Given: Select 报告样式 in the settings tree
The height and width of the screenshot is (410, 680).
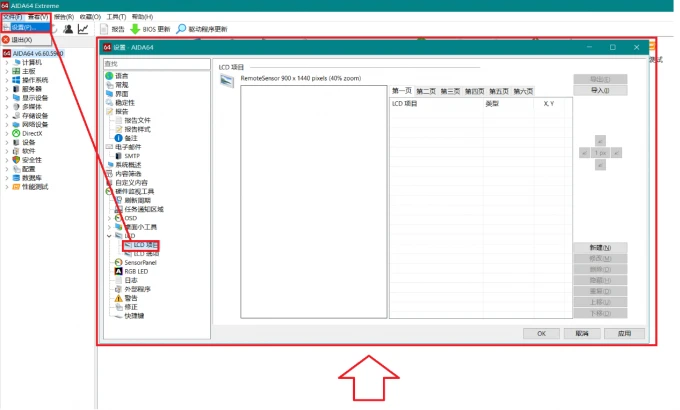Looking at the screenshot, I should pos(137,129).
